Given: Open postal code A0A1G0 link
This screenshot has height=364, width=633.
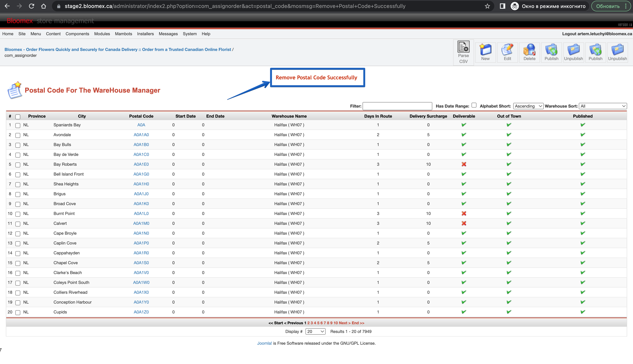Looking at the screenshot, I should tap(141, 174).
